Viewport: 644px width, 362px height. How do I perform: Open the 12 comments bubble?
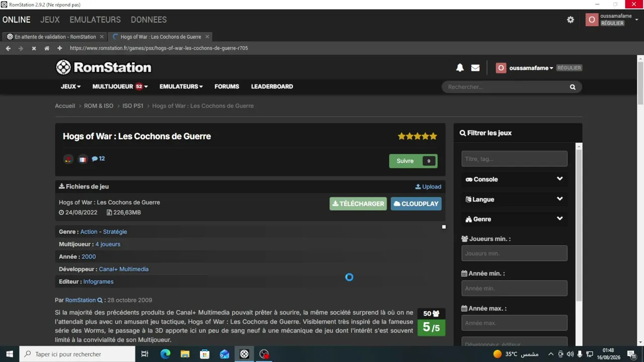tap(98, 159)
